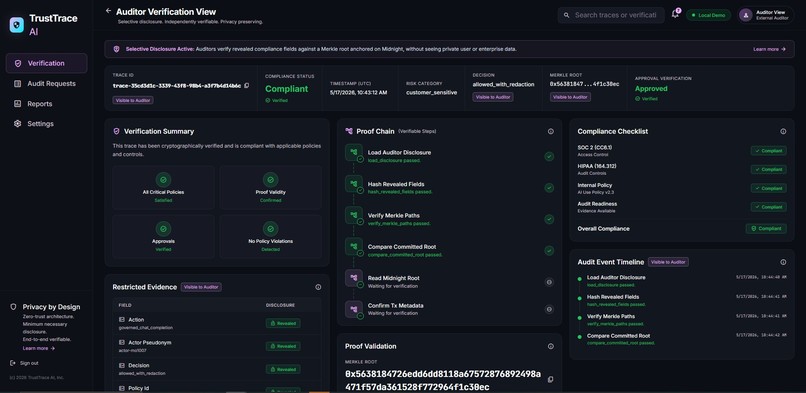Screen dimensions: 806x393
Task: Click the Load Auditor Disclosure step icon
Action: [354, 153]
